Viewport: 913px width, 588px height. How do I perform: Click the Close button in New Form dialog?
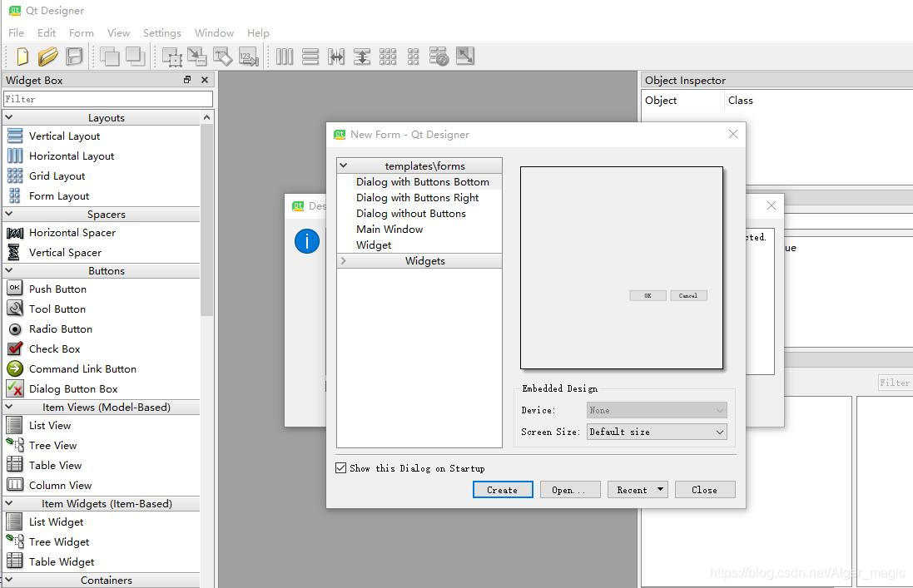pyautogui.click(x=705, y=490)
